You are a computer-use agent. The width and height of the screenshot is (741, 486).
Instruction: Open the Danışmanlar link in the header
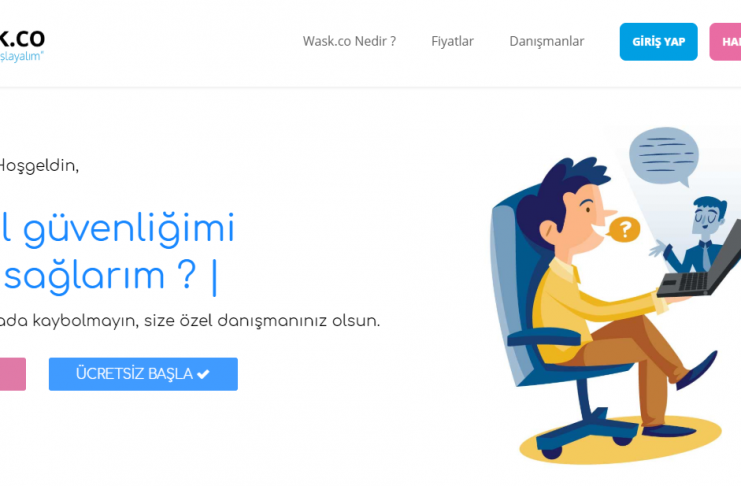tap(547, 42)
